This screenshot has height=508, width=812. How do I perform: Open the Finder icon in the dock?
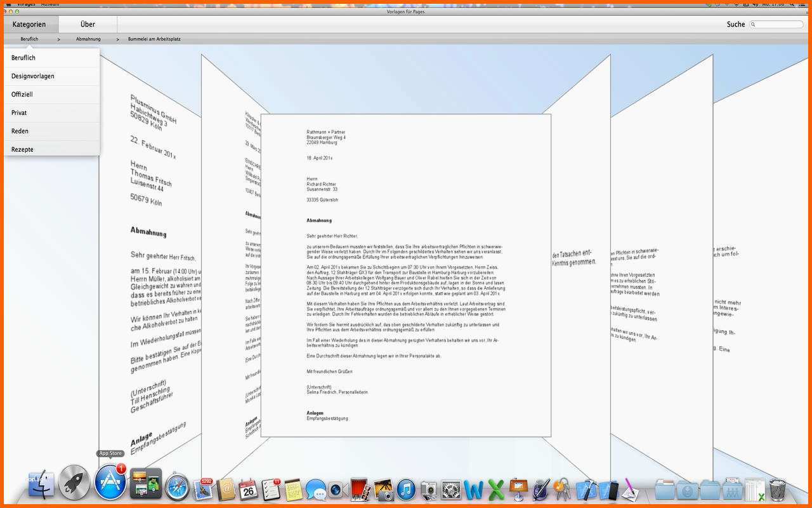click(40, 485)
